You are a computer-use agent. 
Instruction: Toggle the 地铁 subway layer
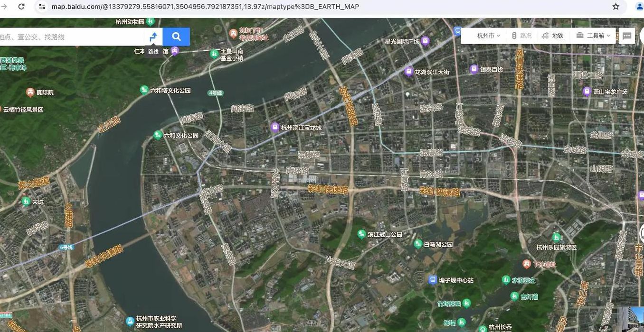click(552, 36)
